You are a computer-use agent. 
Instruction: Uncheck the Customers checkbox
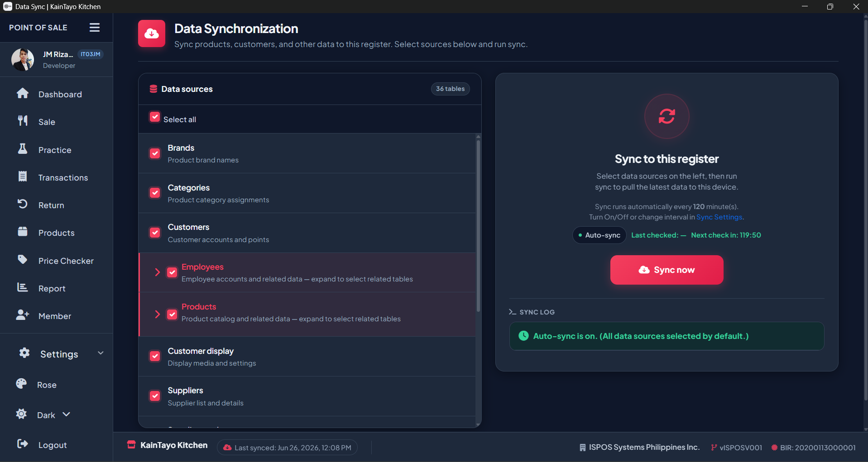click(x=155, y=233)
